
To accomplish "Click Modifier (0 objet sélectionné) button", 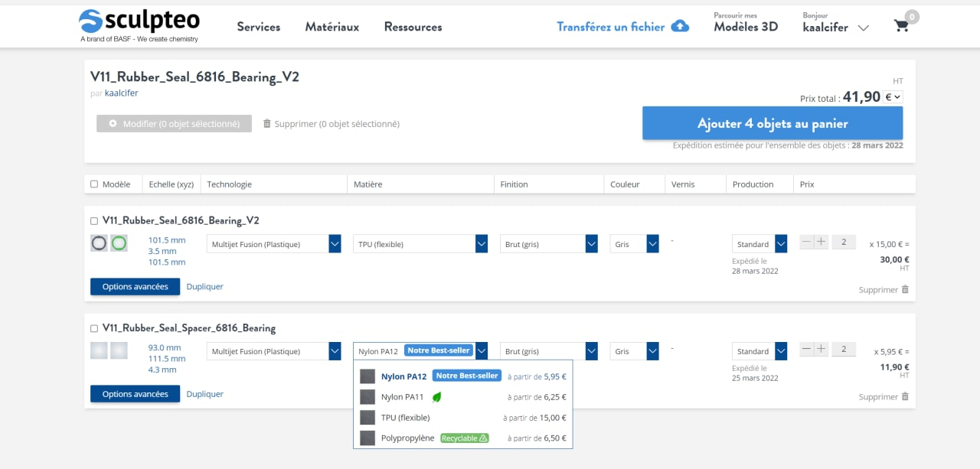I will click(x=174, y=123).
